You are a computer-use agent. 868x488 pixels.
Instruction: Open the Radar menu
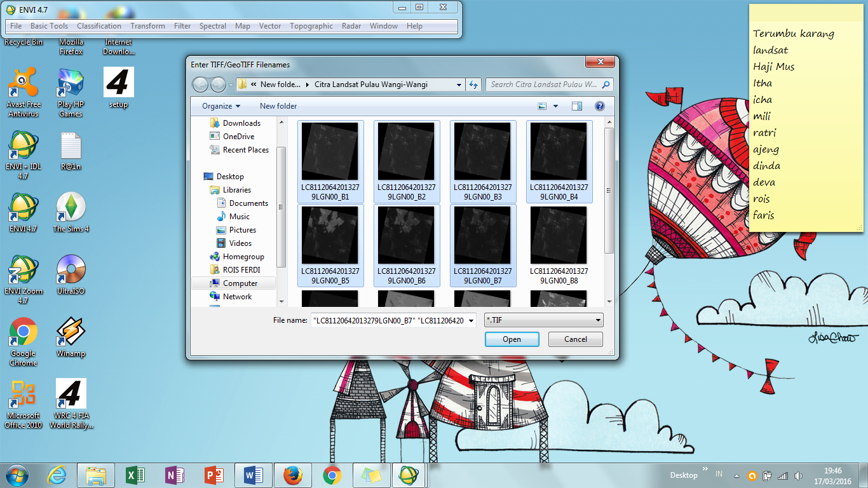point(351,26)
